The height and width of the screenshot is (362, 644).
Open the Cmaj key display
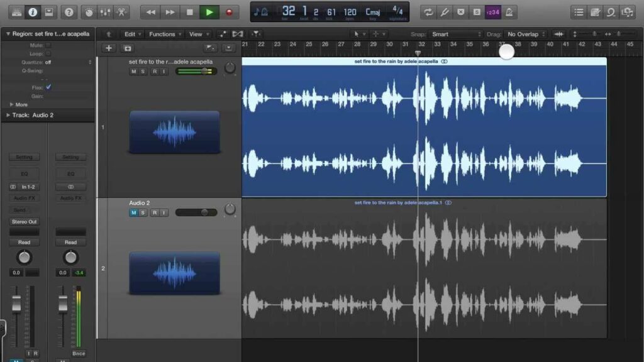click(x=373, y=13)
